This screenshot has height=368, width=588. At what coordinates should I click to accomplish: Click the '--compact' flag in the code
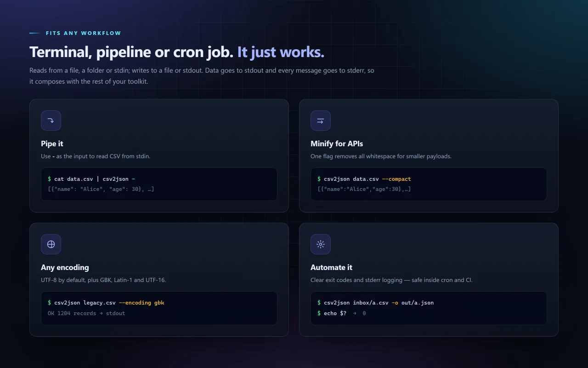tap(396, 179)
